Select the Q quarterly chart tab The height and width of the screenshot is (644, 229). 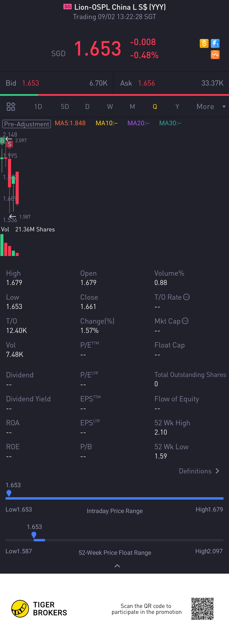click(x=155, y=107)
